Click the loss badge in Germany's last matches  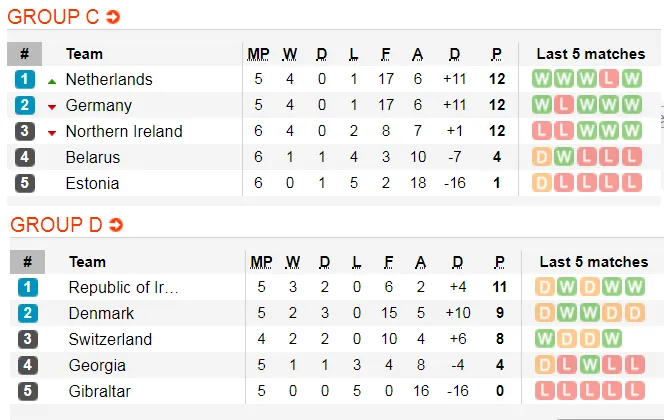(564, 105)
